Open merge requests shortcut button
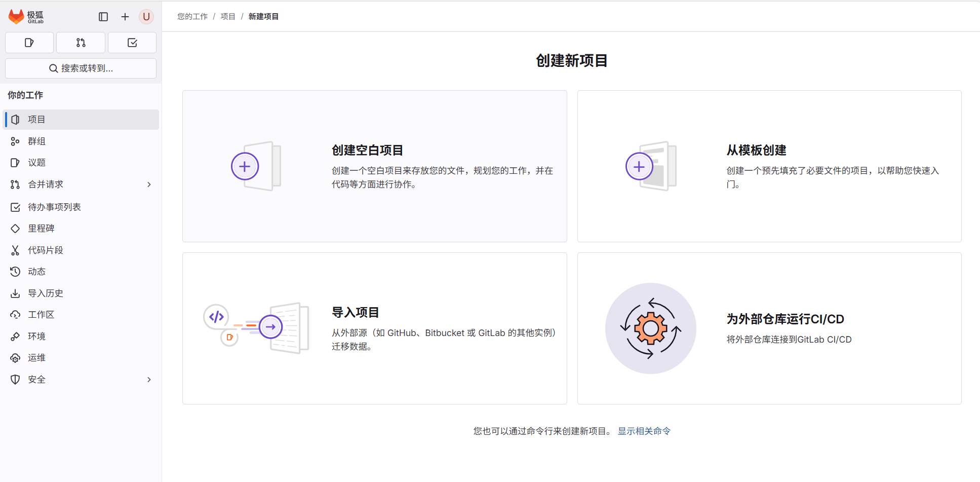 (x=81, y=43)
